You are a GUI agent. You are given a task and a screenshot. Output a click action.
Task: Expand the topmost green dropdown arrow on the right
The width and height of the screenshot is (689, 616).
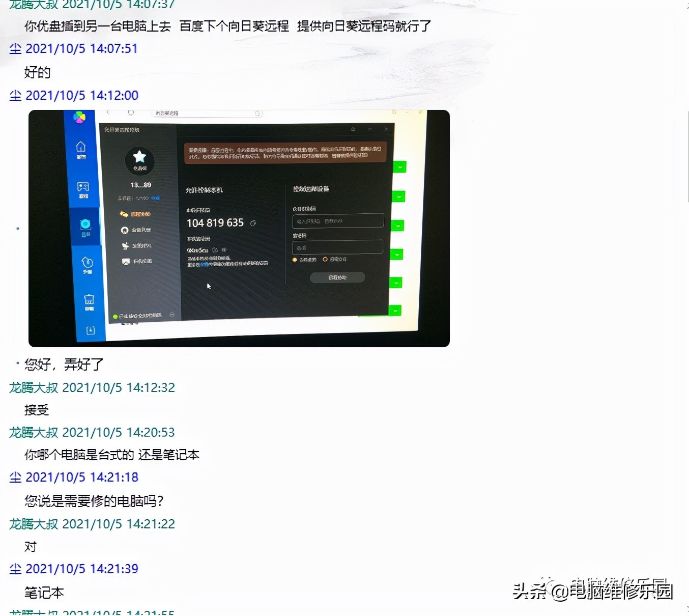point(400,166)
